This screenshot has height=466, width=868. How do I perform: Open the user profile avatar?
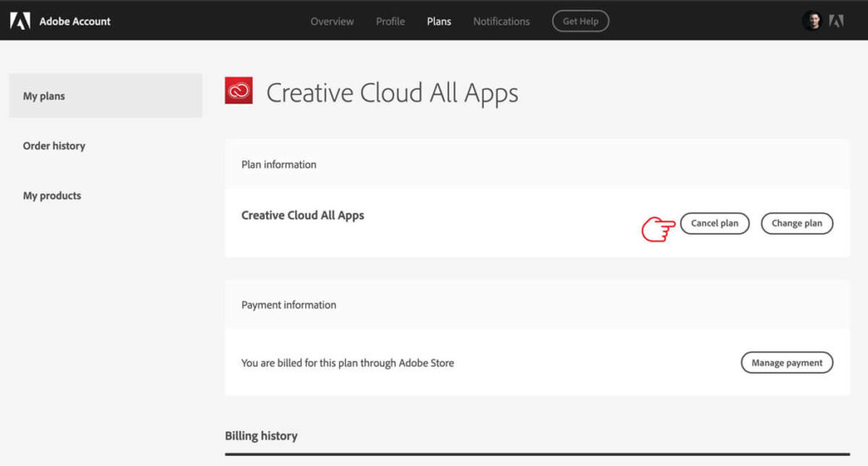tap(812, 21)
